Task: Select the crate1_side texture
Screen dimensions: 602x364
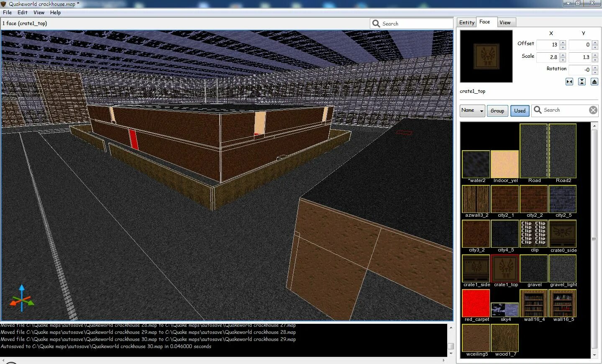Action: (x=476, y=268)
